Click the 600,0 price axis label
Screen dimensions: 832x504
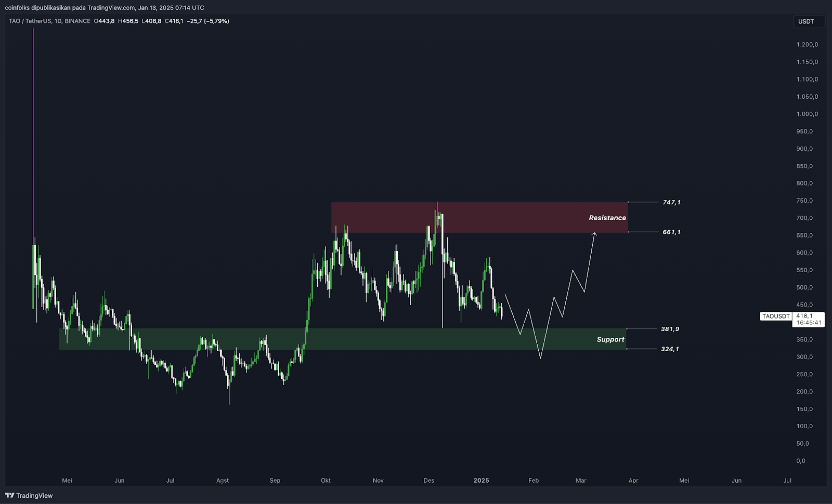click(804, 253)
